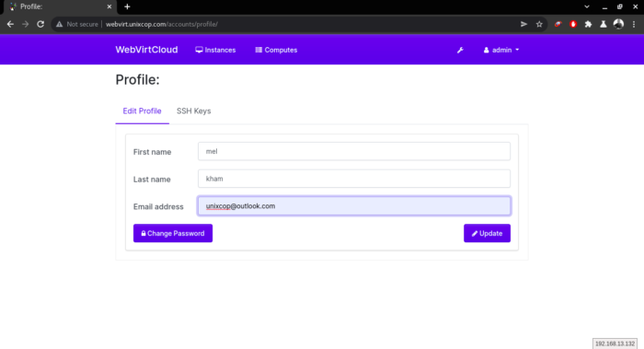644x349 pixels.
Task: Click the First name label
Action: tap(152, 152)
